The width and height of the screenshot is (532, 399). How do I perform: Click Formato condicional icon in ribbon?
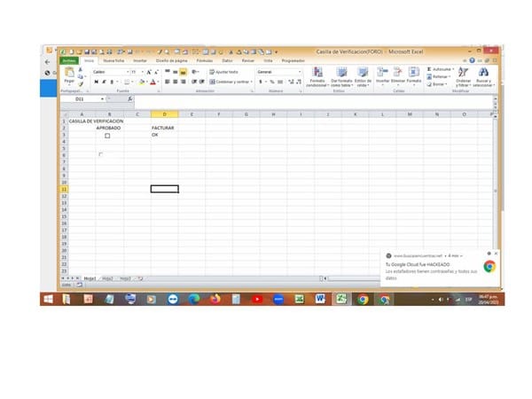click(317, 73)
